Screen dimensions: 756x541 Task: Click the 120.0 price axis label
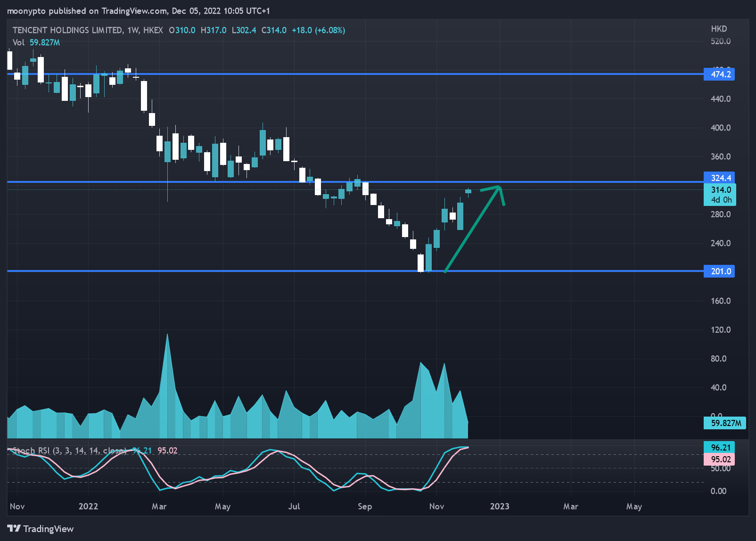[x=721, y=329]
